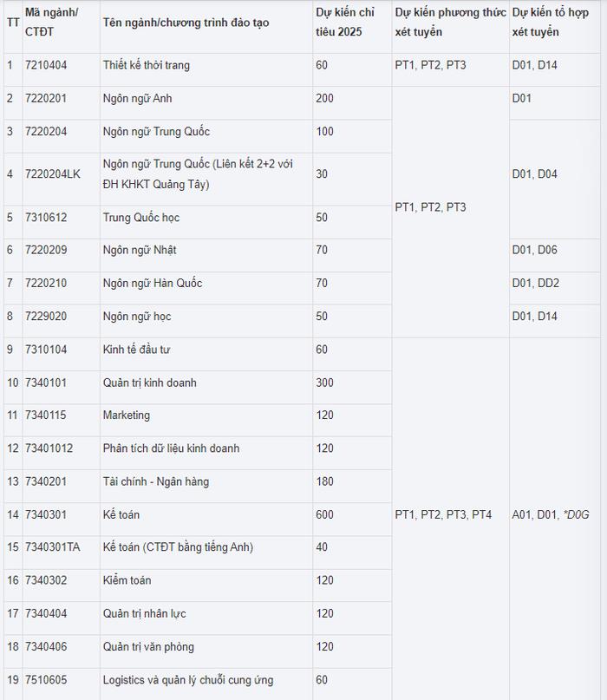Click the "Kiểm toán" program name
This screenshot has width=607, height=700.
click(127, 580)
